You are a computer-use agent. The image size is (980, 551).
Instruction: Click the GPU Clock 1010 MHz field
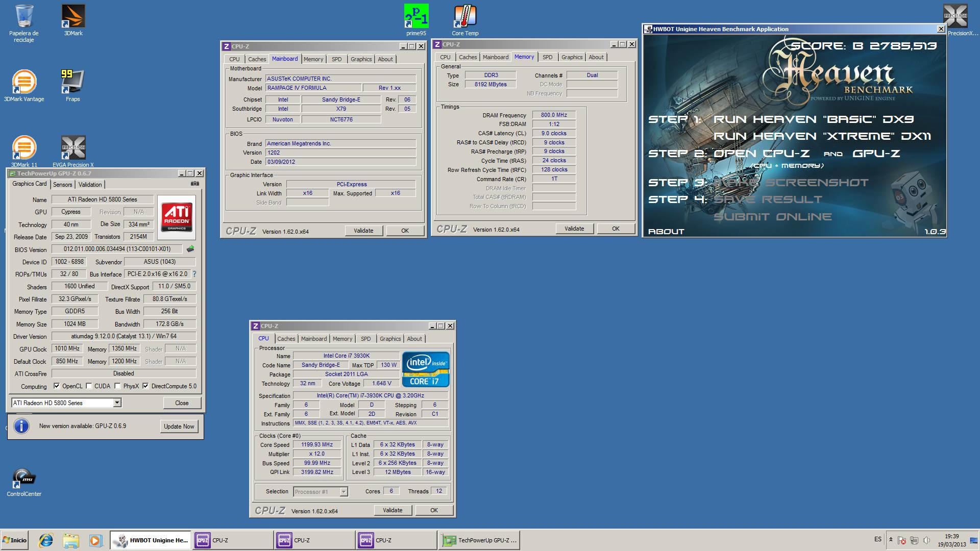[67, 348]
